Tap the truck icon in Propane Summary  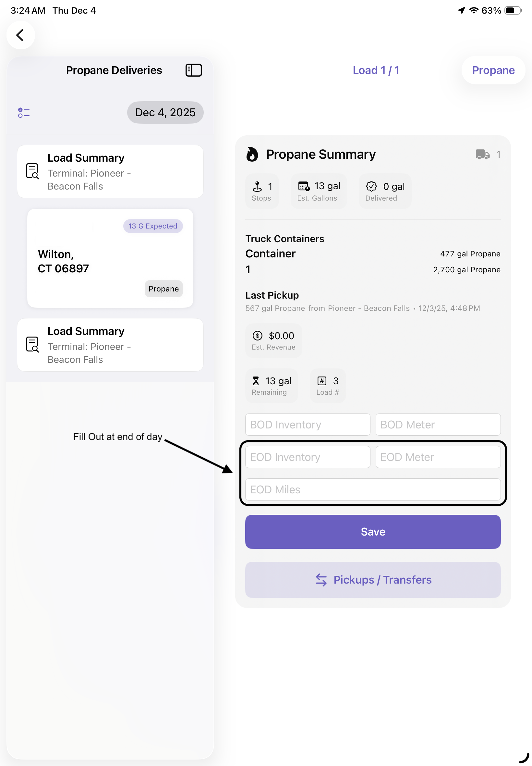coord(482,154)
